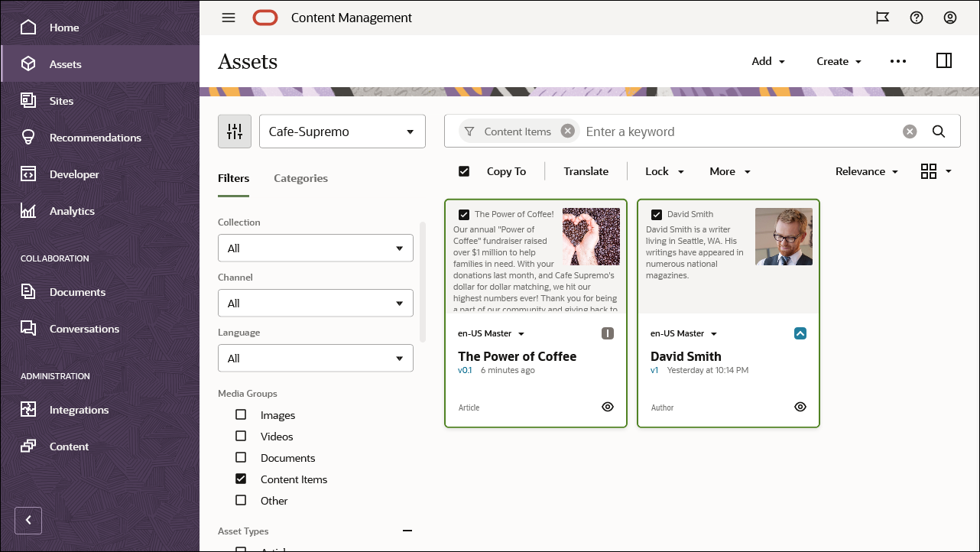
Task: Click the Oracle logo icon
Action: 265,18
